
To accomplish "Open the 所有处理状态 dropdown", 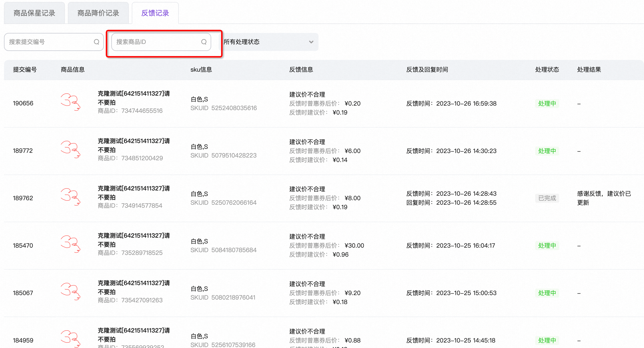I will [268, 42].
